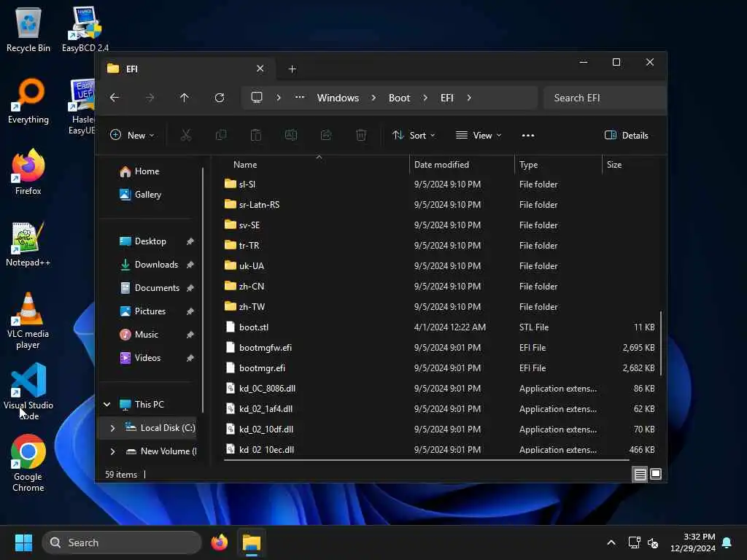Viewport: 747px width, 560px height.
Task: Click the Search EFI field
Action: [604, 98]
